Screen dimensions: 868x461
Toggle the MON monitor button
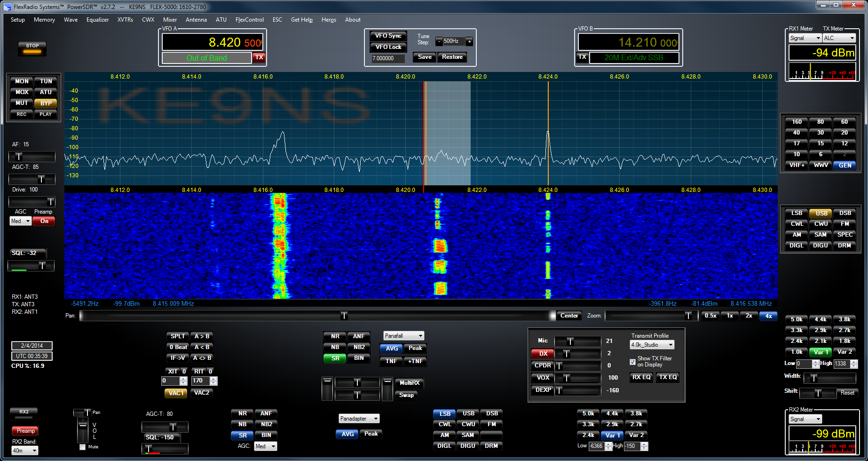click(x=22, y=81)
